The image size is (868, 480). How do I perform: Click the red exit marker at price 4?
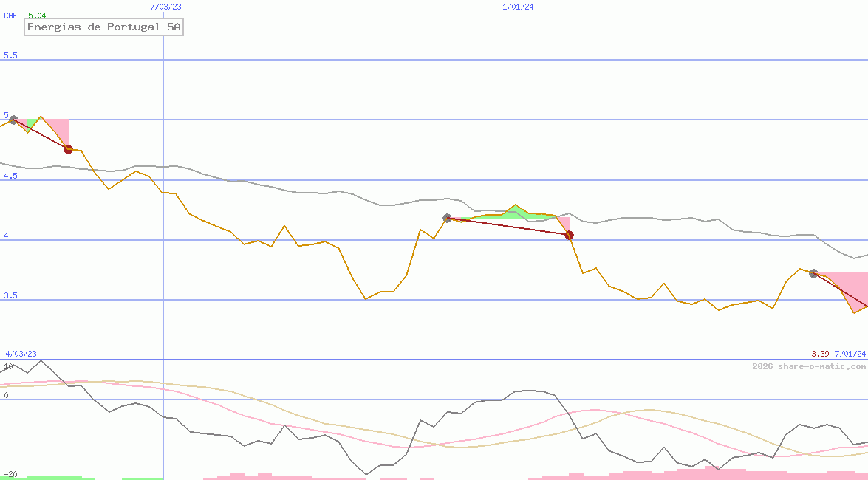(569, 235)
